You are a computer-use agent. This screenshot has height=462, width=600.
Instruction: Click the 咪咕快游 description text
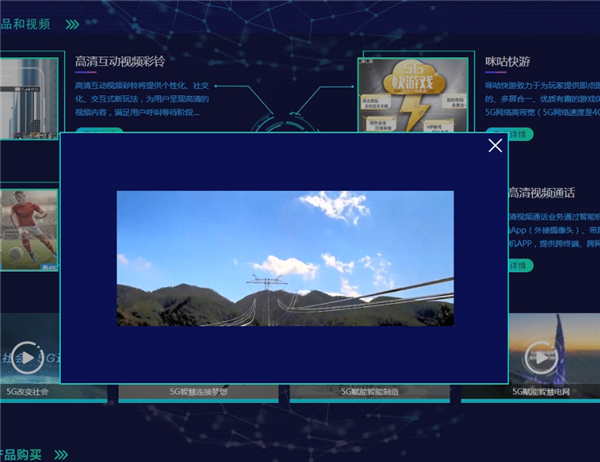[x=542, y=99]
